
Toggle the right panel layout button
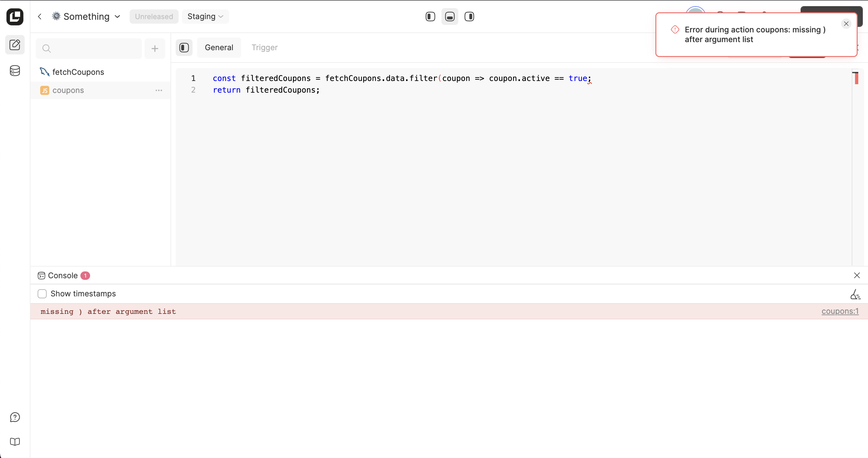[469, 17]
